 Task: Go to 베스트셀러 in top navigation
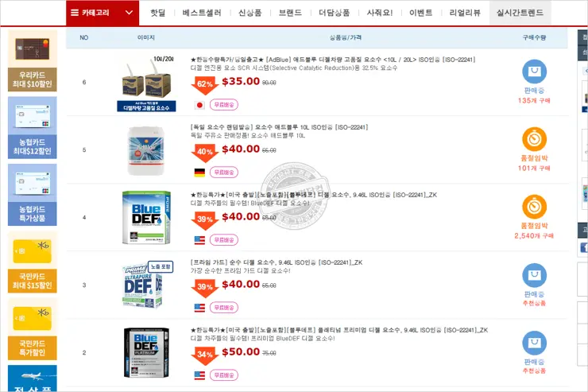point(202,13)
